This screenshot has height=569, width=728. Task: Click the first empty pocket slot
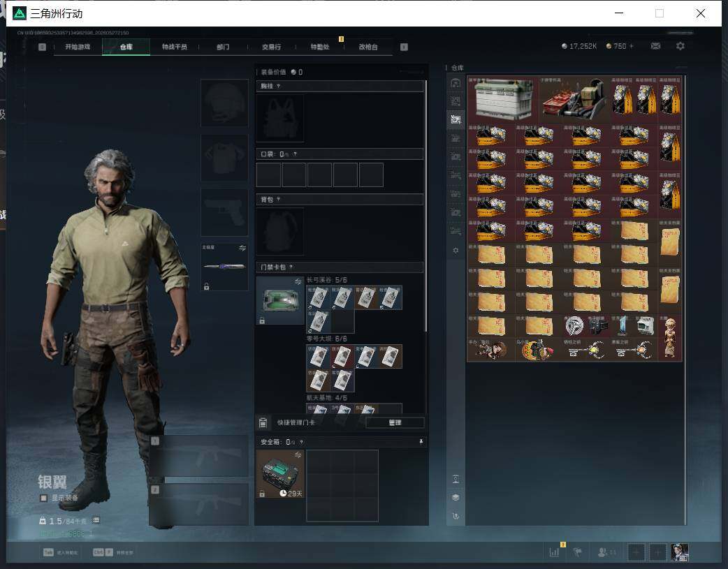268,175
